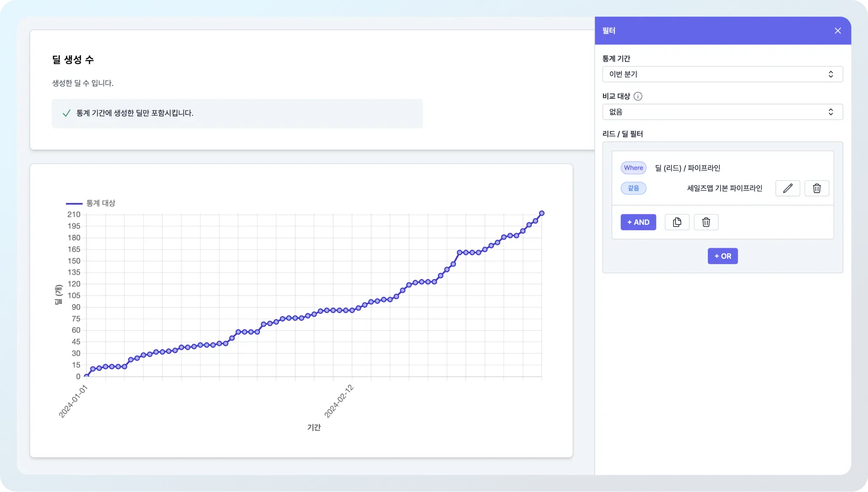Click the + OR button

point(723,256)
